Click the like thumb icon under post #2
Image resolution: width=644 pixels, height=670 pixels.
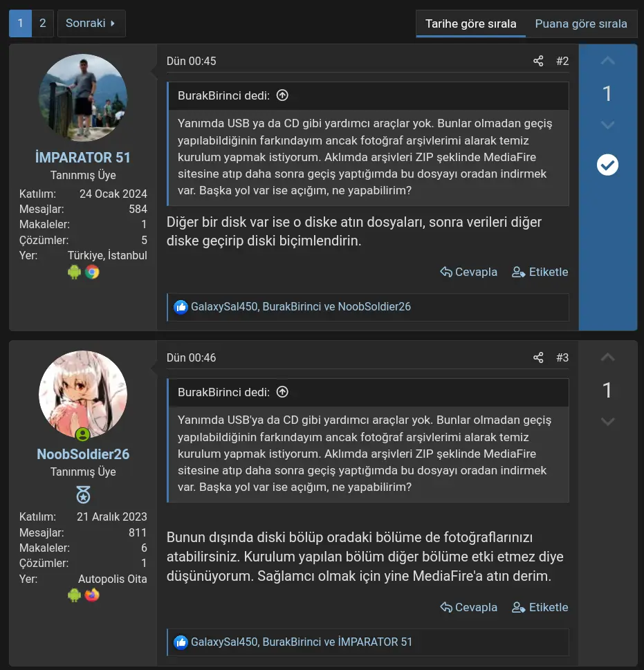coord(181,307)
